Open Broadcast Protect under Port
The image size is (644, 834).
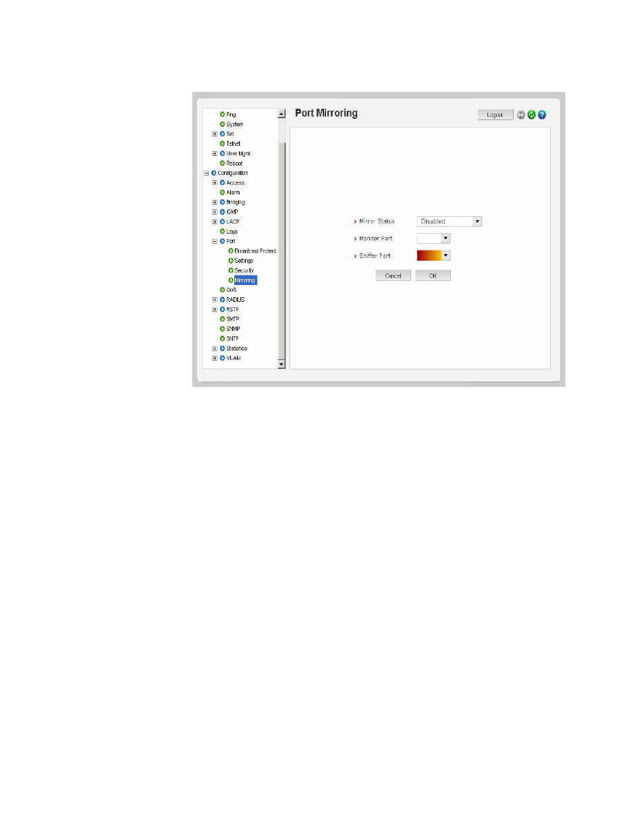point(255,251)
